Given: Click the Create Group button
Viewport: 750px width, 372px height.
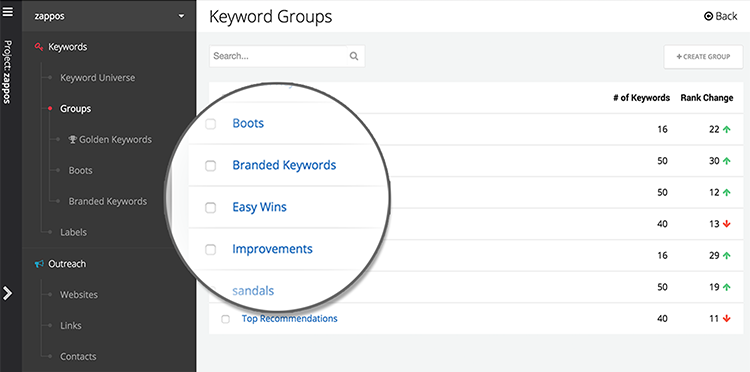Looking at the screenshot, I should pyautogui.click(x=703, y=56).
